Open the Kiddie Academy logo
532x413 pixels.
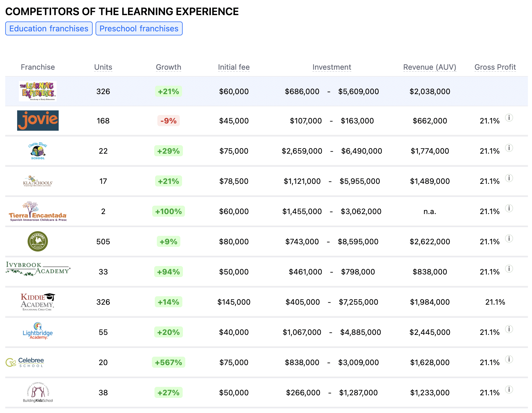38,302
